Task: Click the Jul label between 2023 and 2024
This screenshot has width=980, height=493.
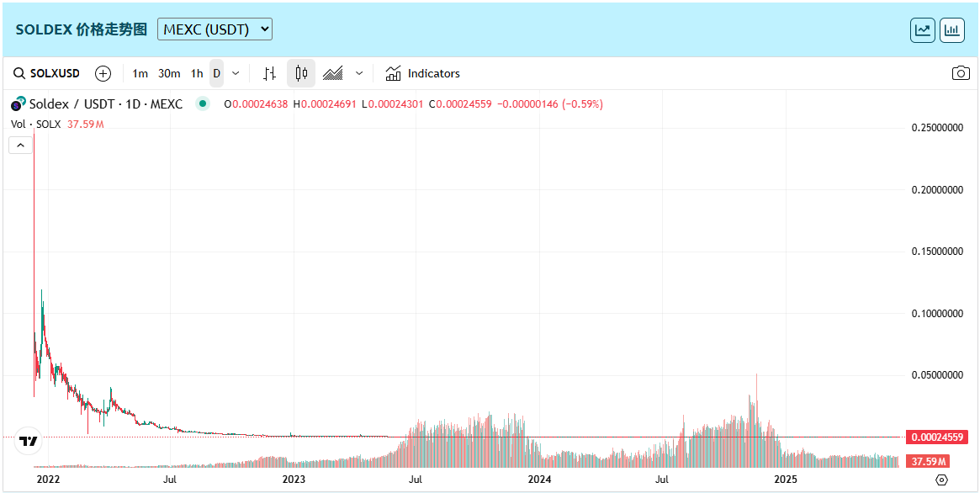Action: coord(415,480)
